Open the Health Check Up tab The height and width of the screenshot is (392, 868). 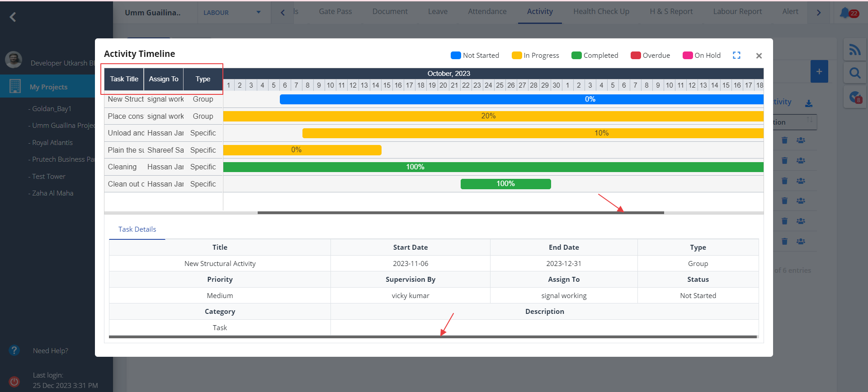pos(601,12)
